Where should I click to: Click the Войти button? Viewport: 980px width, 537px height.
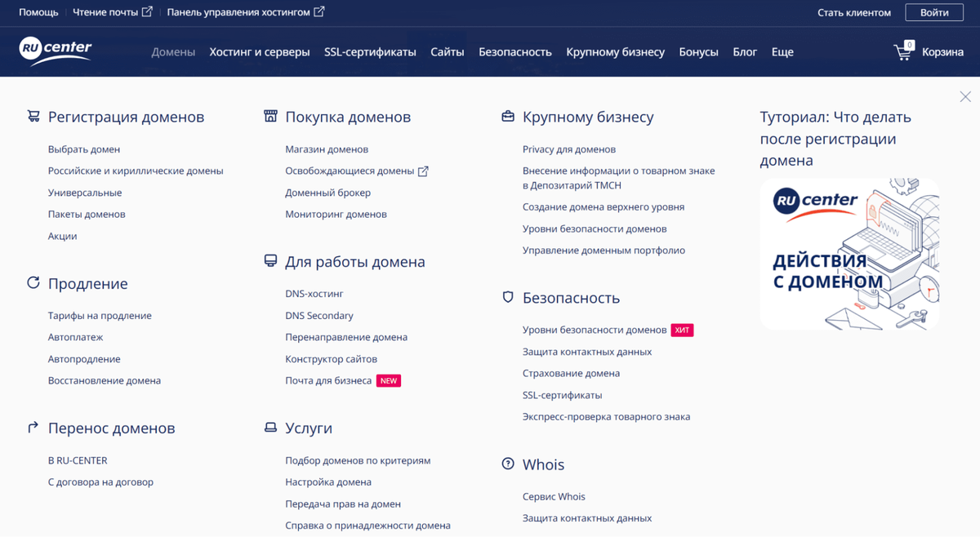[934, 12]
